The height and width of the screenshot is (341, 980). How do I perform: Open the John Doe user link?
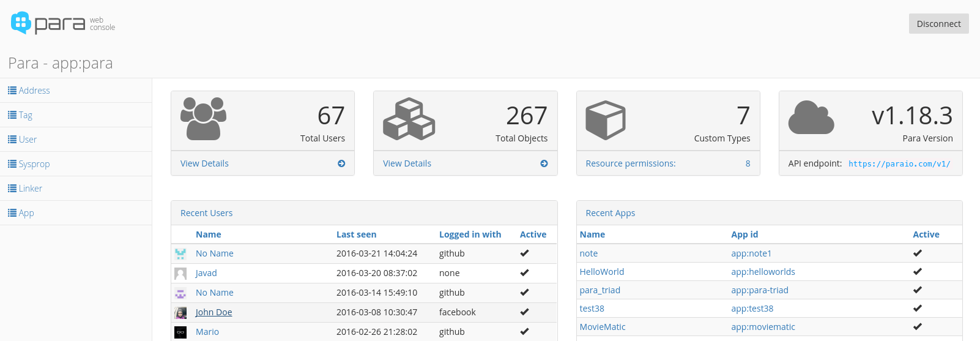(x=213, y=312)
